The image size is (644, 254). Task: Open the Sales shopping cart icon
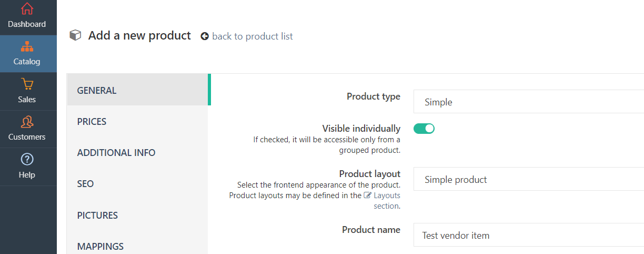coord(27,84)
